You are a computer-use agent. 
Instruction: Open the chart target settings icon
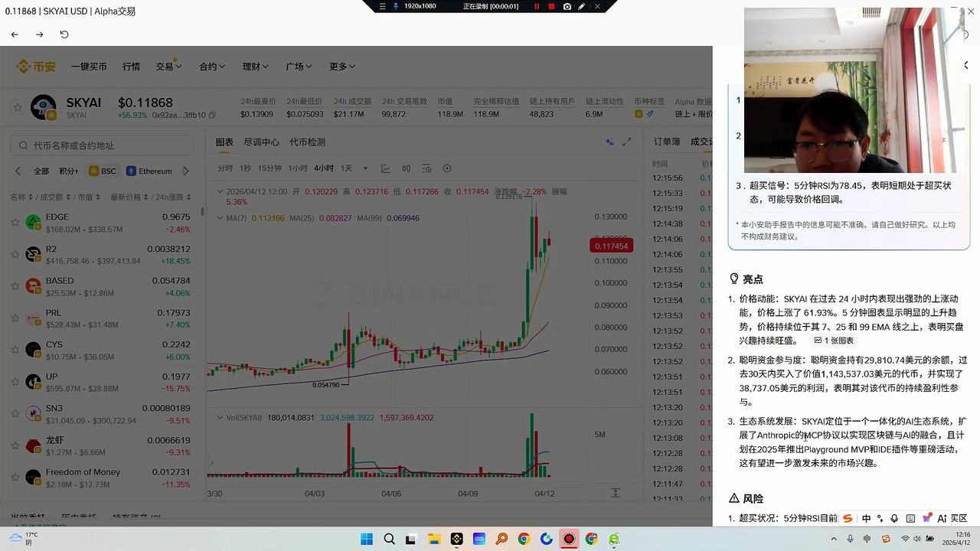point(447,168)
